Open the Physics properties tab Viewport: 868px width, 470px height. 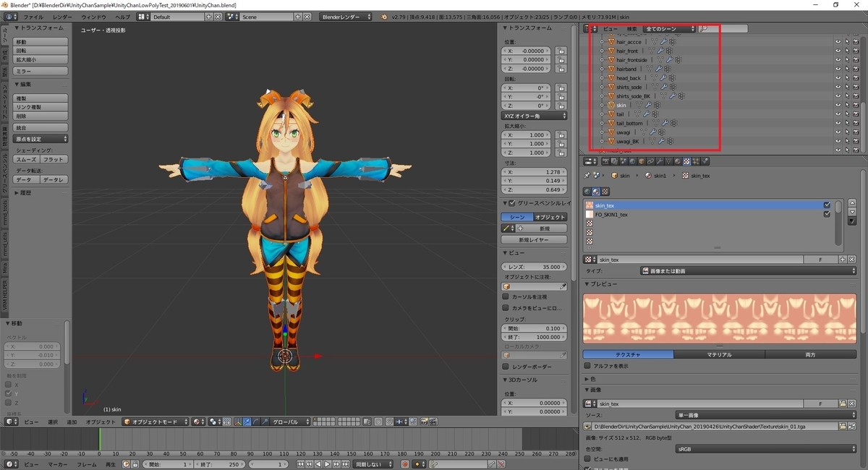point(705,161)
